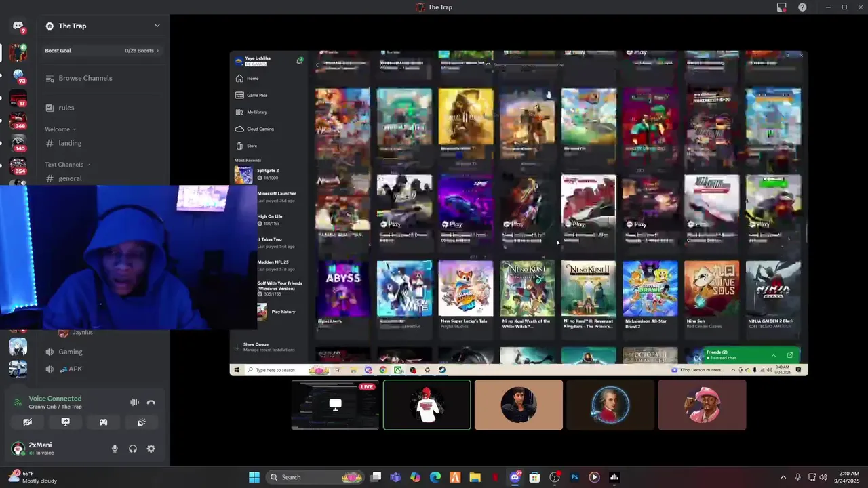
Task: Open Discord help question mark icon
Action: 802,7
